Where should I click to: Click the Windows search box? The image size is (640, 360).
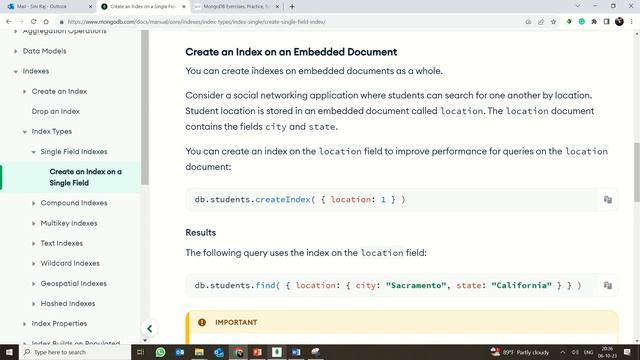(x=75, y=352)
